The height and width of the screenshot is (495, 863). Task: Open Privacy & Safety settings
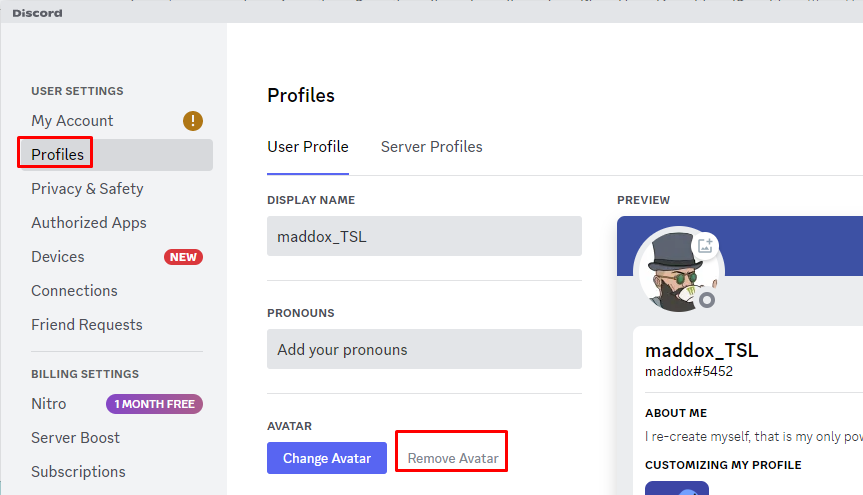click(x=87, y=189)
